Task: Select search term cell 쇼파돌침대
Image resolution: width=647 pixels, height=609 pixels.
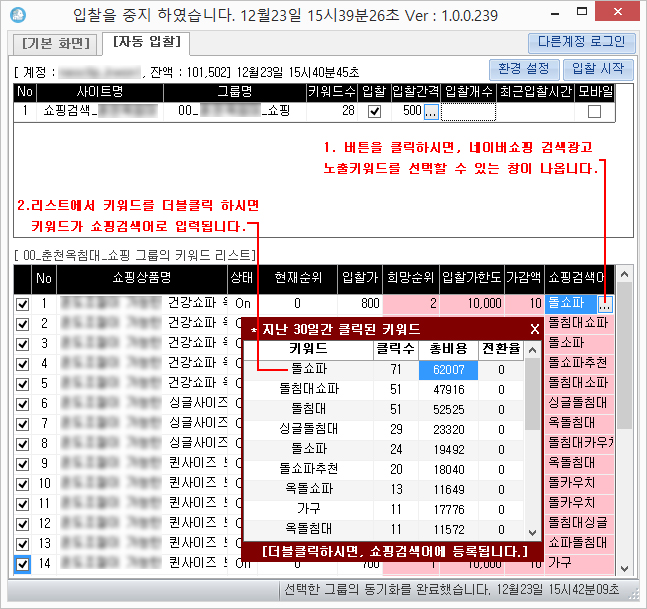Action: coord(579,543)
